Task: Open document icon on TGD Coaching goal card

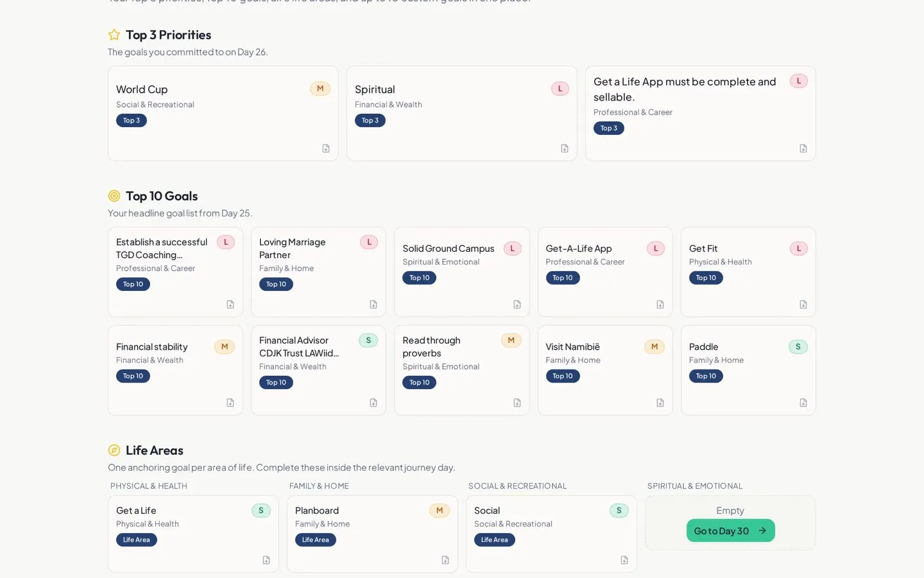Action: 230,304
